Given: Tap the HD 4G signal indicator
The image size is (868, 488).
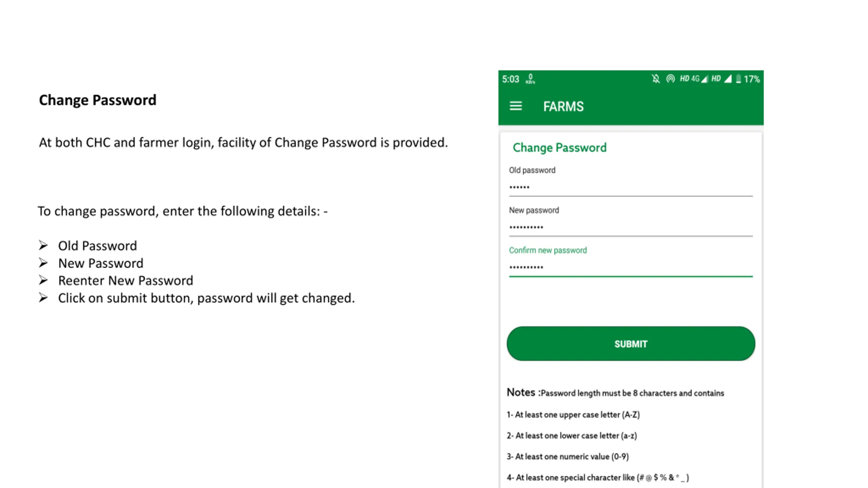Looking at the screenshot, I should [x=694, y=79].
